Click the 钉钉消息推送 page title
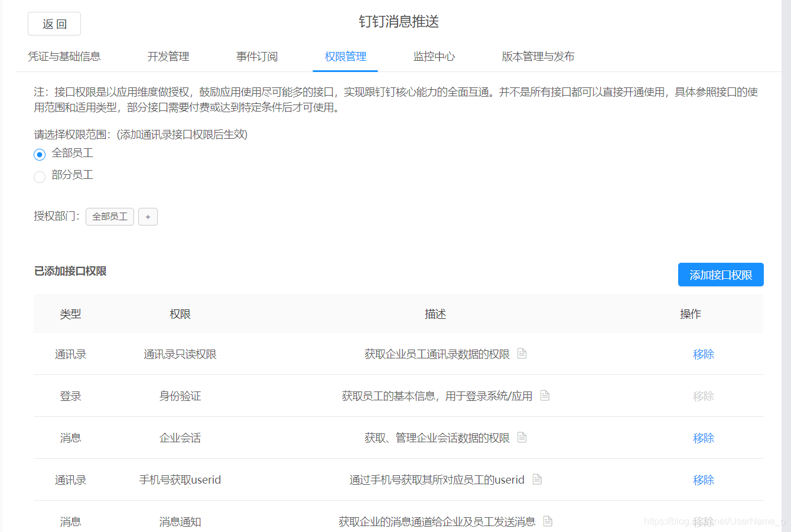This screenshot has height=532, width=791. click(399, 22)
